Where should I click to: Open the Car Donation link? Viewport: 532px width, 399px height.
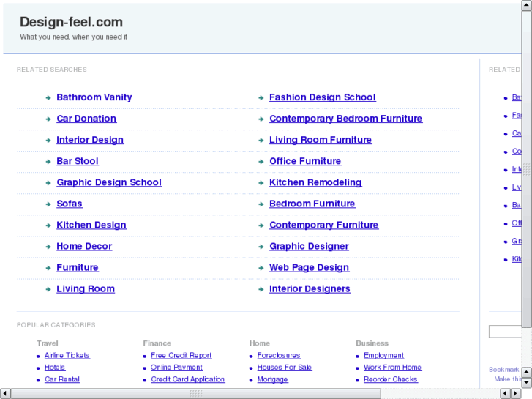[86, 119]
